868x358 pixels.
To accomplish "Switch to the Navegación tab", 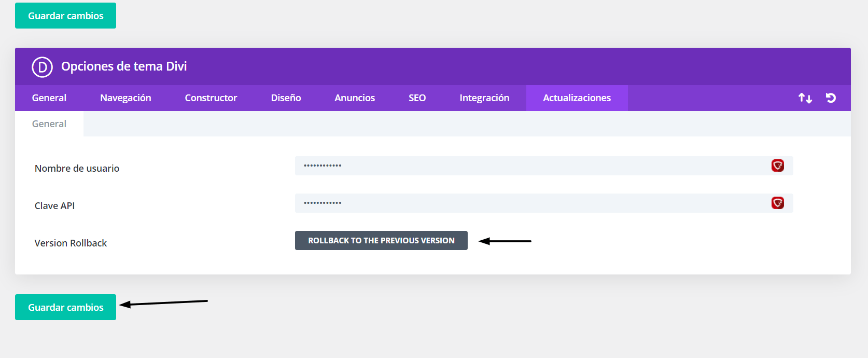I will coord(125,98).
